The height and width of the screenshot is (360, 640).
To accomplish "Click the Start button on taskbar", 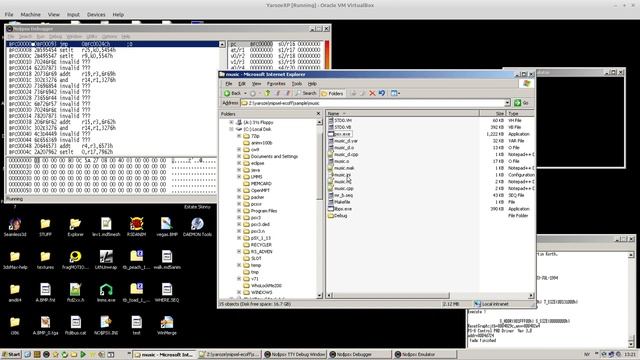I will click(11, 354).
